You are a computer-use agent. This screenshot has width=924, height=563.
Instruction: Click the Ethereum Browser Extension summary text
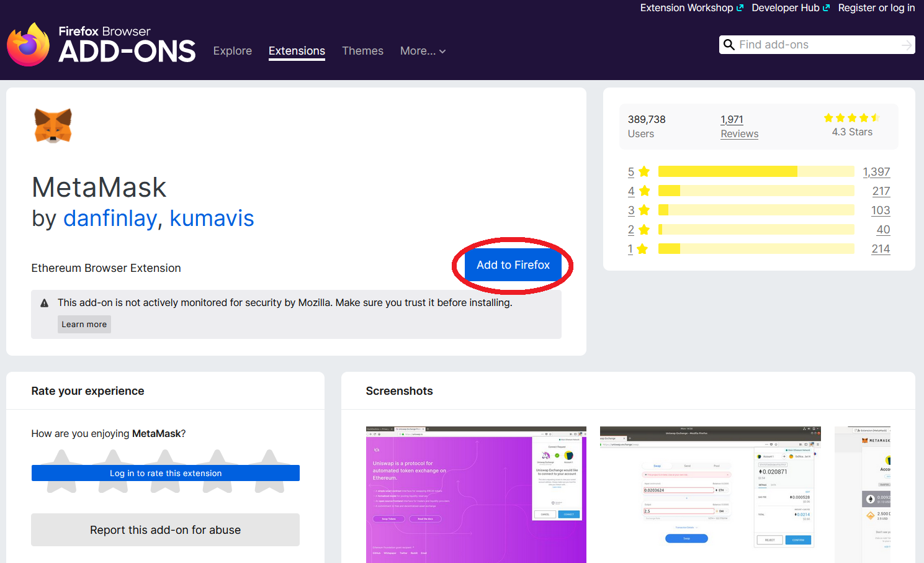coord(106,268)
